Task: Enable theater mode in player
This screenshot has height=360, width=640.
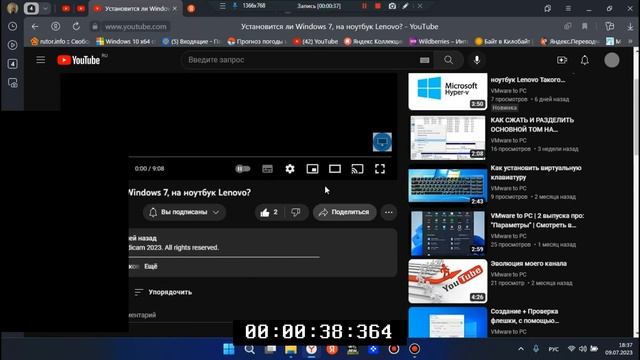Action: coord(335,169)
